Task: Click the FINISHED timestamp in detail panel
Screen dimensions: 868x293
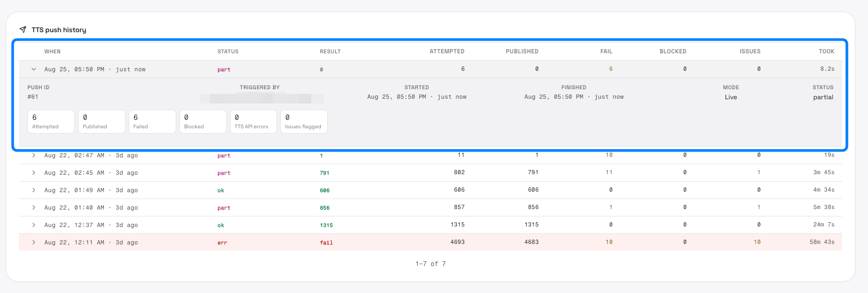Action: [x=574, y=97]
